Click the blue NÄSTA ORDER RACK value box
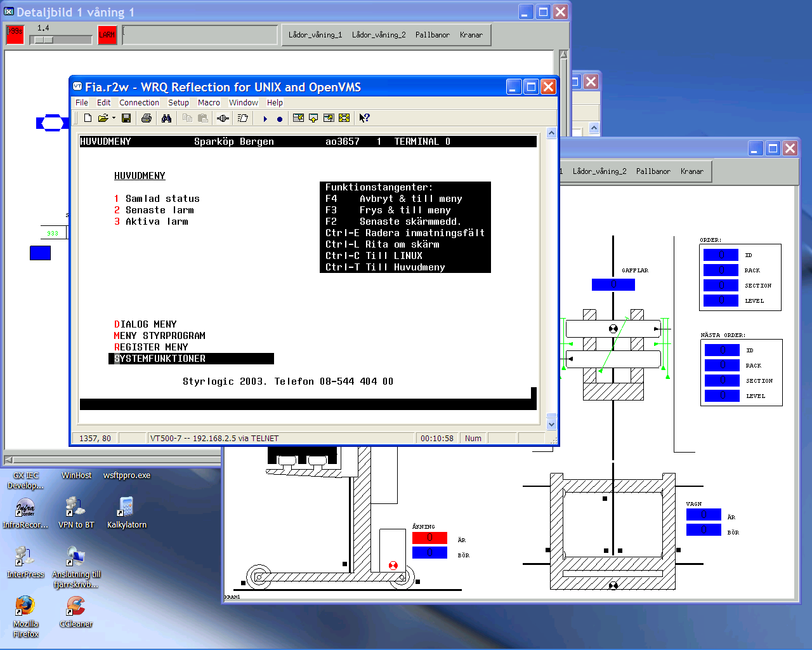The height and width of the screenshot is (650, 812). click(x=722, y=365)
